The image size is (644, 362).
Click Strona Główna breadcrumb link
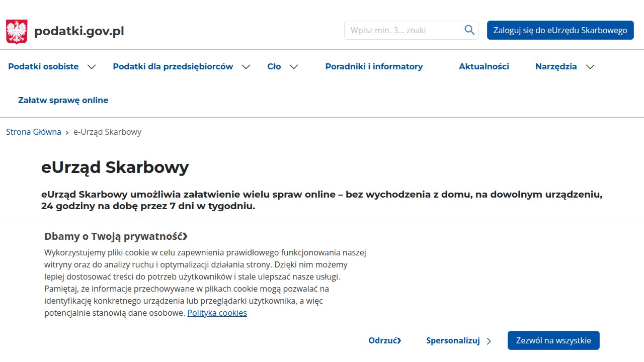tap(34, 132)
